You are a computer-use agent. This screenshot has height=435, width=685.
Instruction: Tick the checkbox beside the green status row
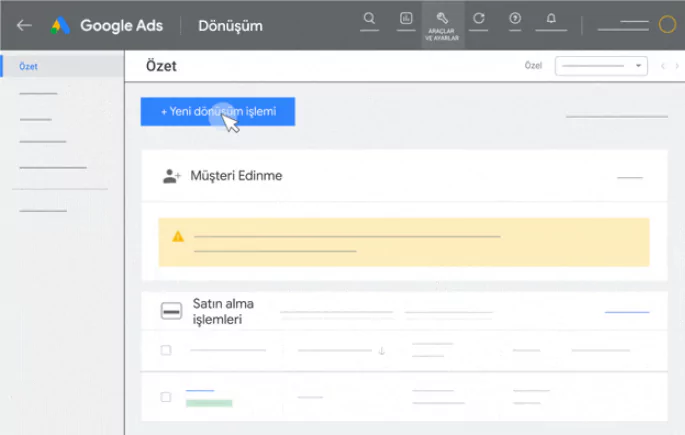pos(166,397)
